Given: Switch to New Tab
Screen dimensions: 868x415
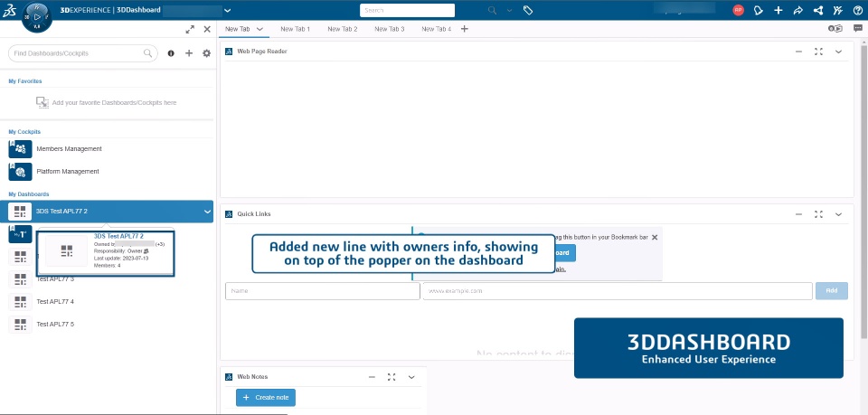Looking at the screenshot, I should tap(238, 29).
